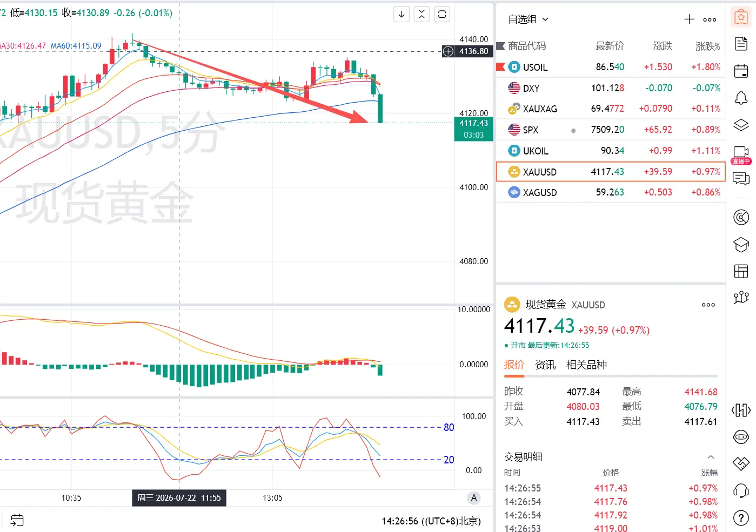The image size is (756, 532).
Task: Click the 开盘 4080.03 value
Action: [583, 407]
